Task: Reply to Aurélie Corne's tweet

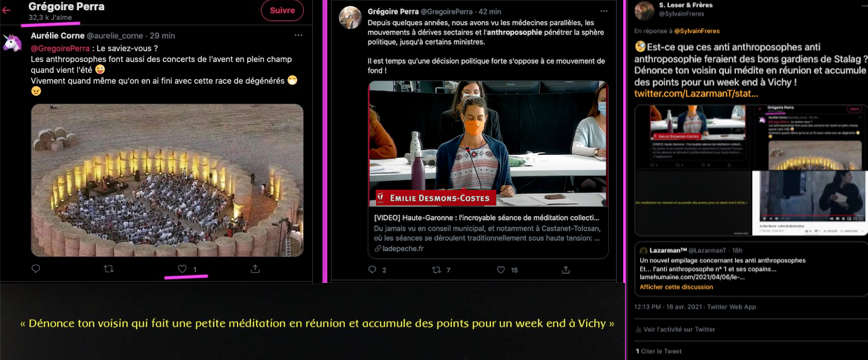Action: tap(36, 268)
